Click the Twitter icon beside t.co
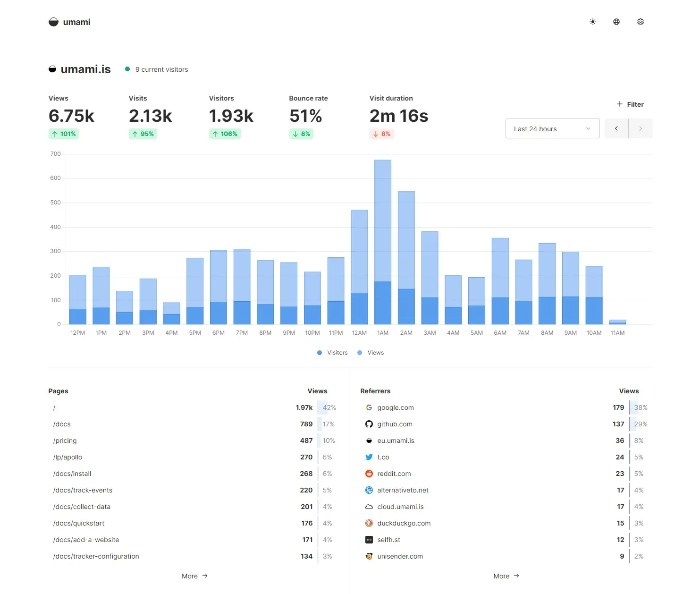The width and height of the screenshot is (700, 594). [369, 457]
